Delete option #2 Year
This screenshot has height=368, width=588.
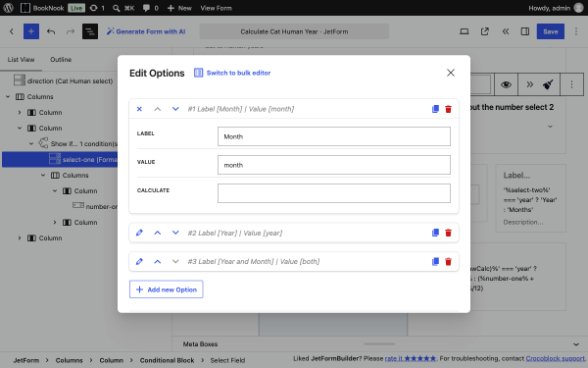448,233
